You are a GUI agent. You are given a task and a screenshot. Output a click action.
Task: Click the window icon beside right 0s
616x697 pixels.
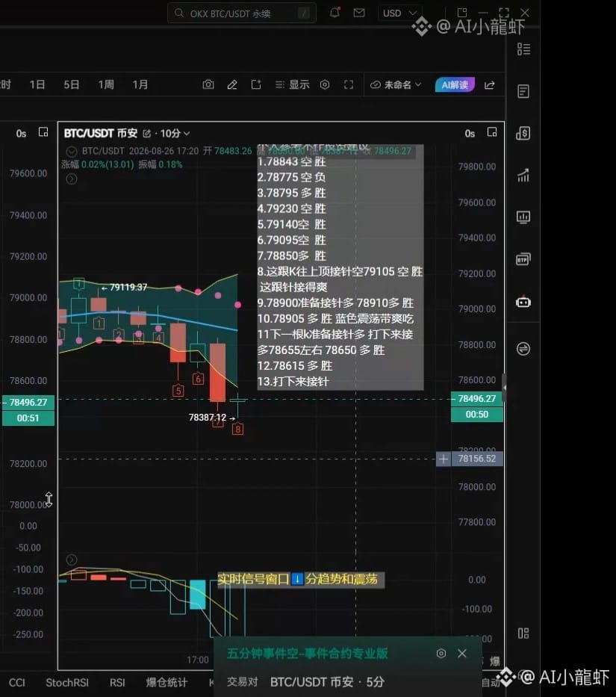tap(492, 132)
